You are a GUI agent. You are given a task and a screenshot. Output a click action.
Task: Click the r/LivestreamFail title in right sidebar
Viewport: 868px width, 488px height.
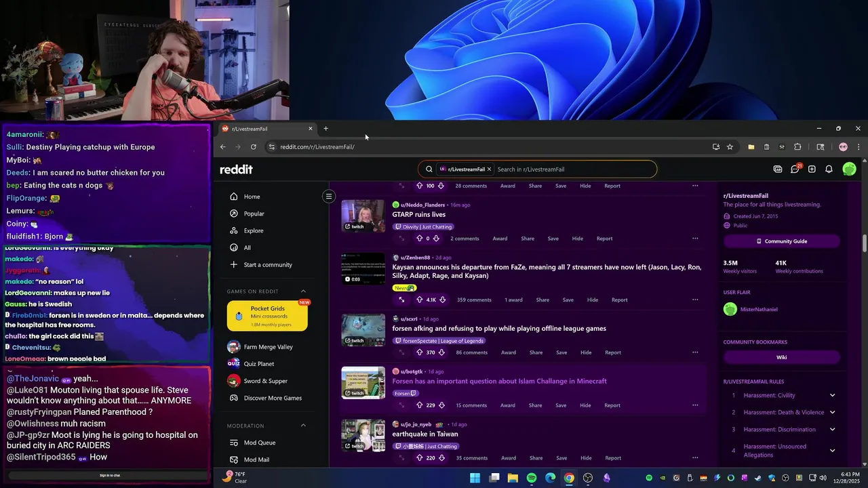746,196
